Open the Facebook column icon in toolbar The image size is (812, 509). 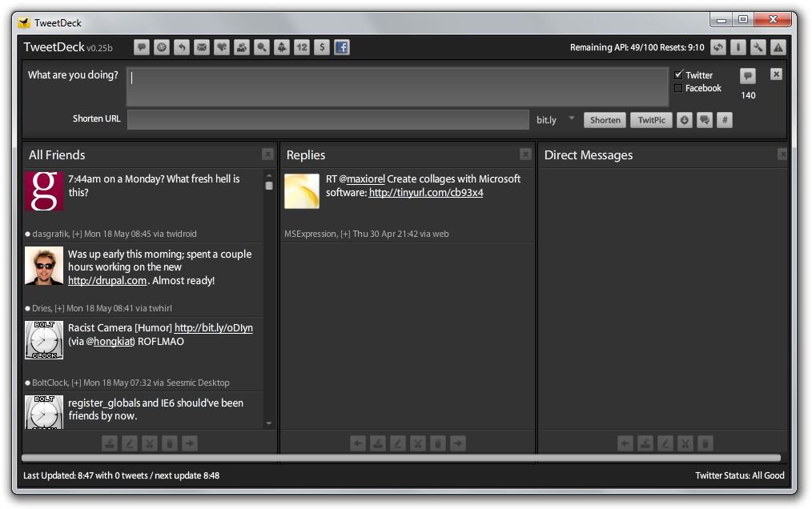tap(342, 47)
